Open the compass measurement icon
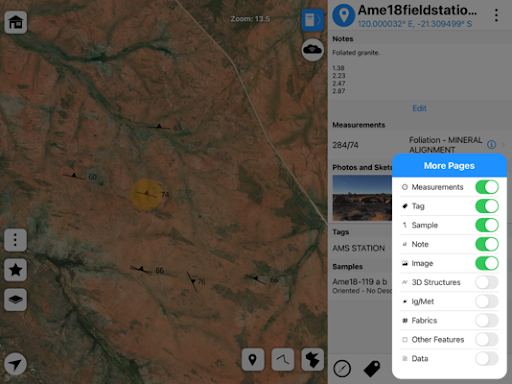512x384 pixels. click(342, 369)
